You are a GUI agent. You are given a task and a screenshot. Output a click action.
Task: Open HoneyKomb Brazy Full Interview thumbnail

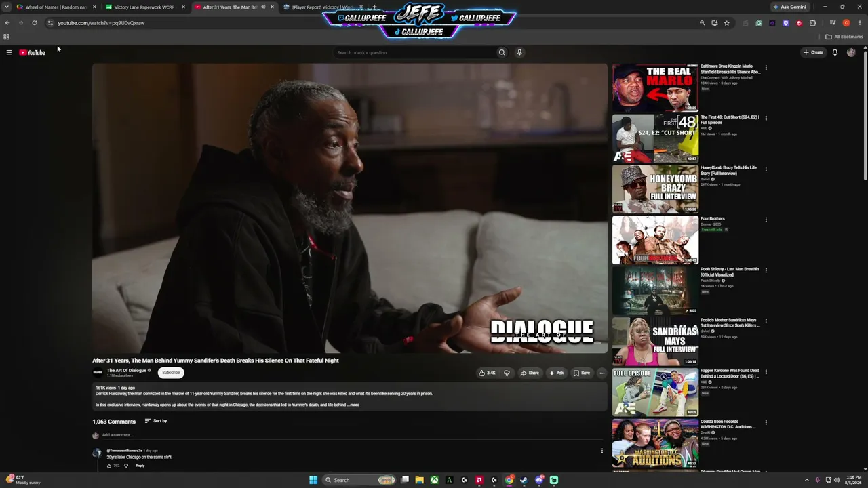(x=655, y=189)
